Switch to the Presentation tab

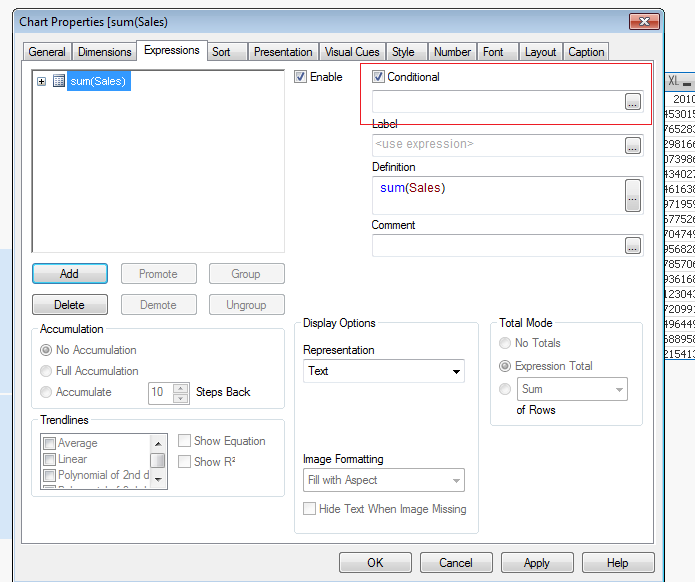pos(283,52)
